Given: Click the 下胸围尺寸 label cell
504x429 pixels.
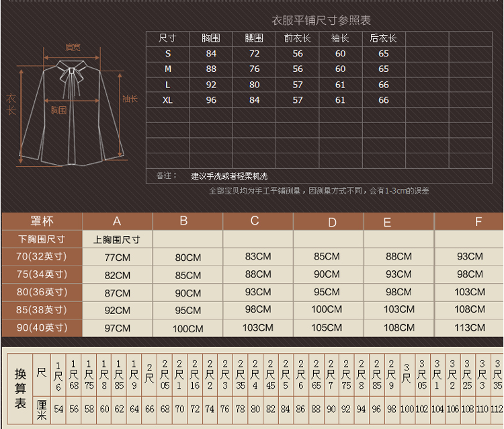Looking at the screenshot, I should [x=42, y=239].
